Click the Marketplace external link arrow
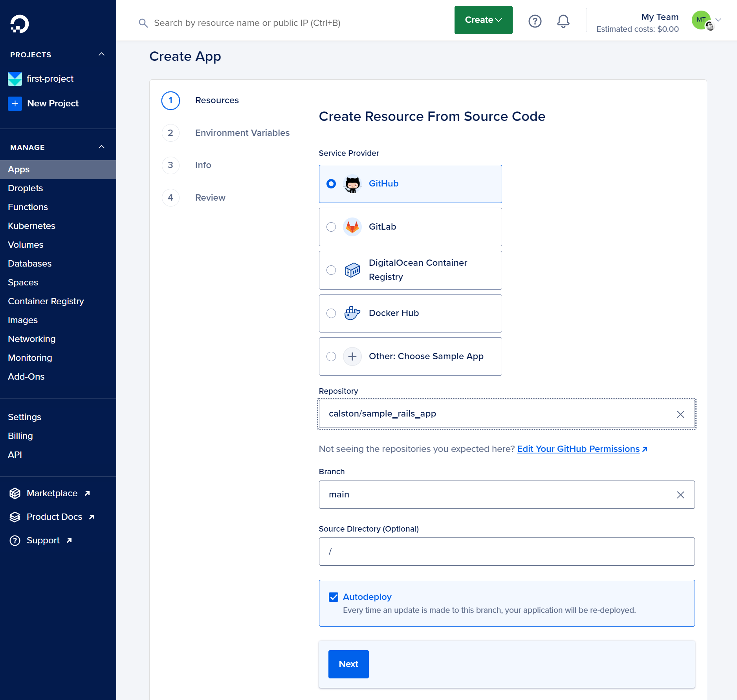737x700 pixels. tap(87, 493)
